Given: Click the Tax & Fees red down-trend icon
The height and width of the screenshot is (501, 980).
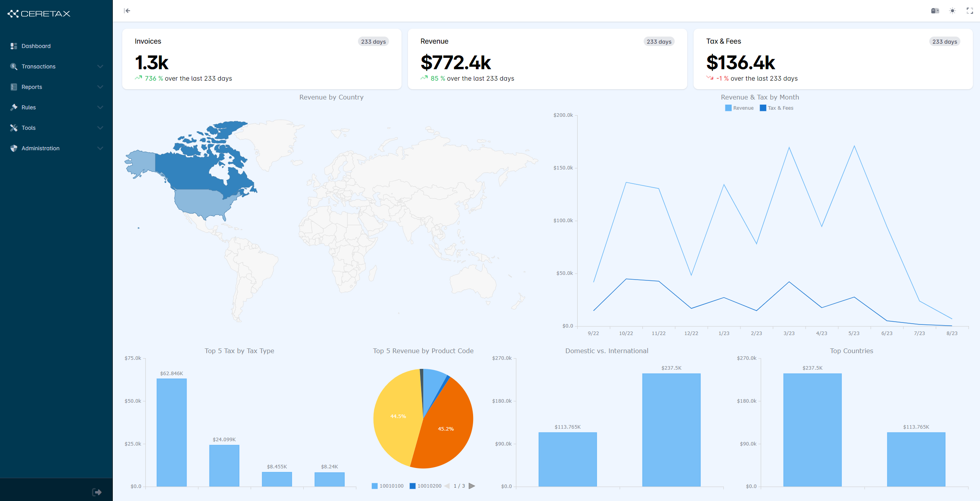Looking at the screenshot, I should pos(710,78).
